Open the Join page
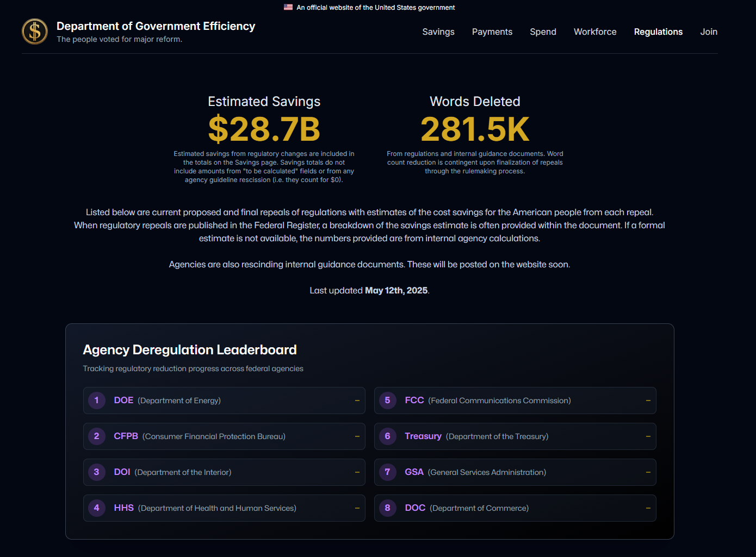756x557 pixels. click(709, 32)
